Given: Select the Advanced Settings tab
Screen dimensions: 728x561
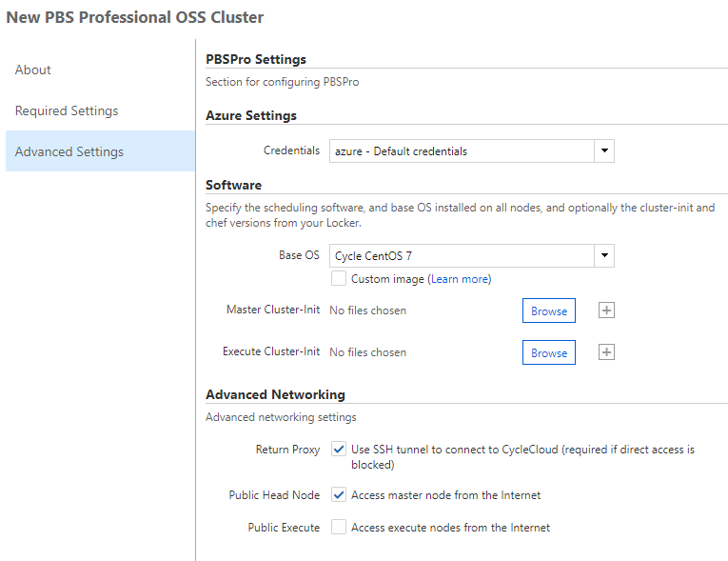Looking at the screenshot, I should pos(69,151).
